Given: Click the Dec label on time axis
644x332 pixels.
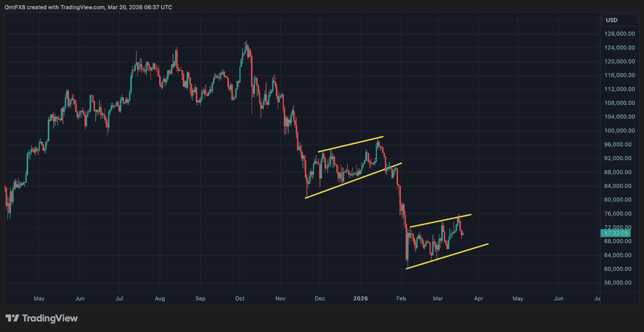Looking at the screenshot, I should (319, 298).
